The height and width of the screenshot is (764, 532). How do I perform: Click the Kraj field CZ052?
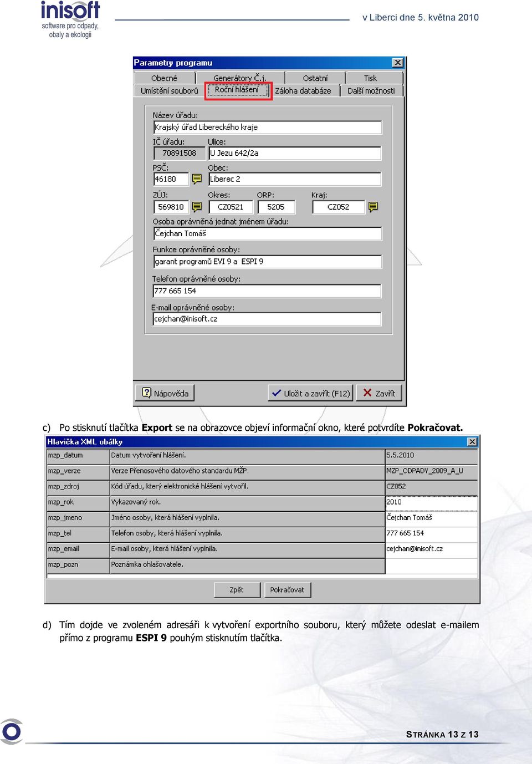[339, 207]
